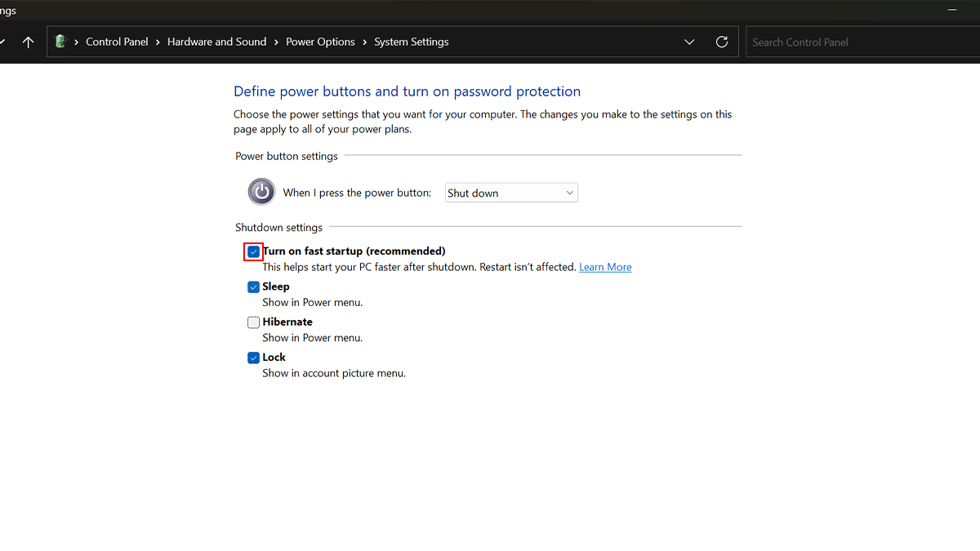Click the power button icon
This screenshot has height=551, width=980.
tap(261, 193)
